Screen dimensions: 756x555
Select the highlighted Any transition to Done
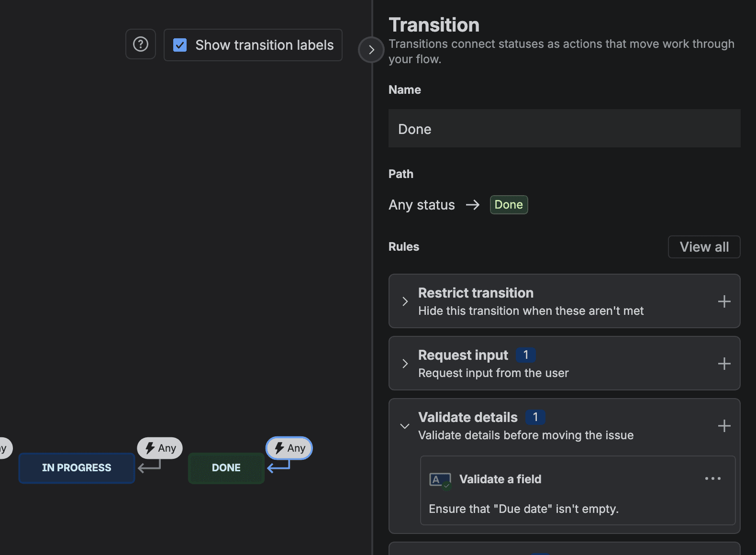tap(289, 448)
